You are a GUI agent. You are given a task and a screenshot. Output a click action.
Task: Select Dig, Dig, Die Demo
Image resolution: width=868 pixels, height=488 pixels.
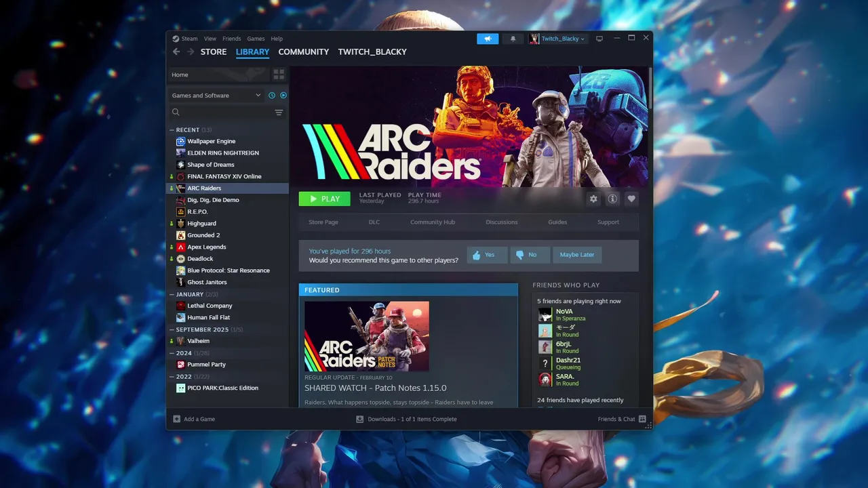[x=228, y=200]
